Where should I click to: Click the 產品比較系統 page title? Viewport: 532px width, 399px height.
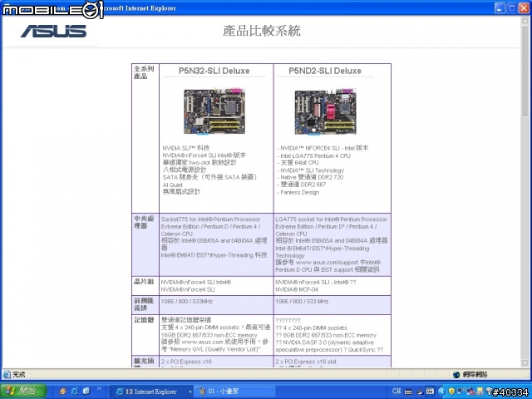pos(262,31)
